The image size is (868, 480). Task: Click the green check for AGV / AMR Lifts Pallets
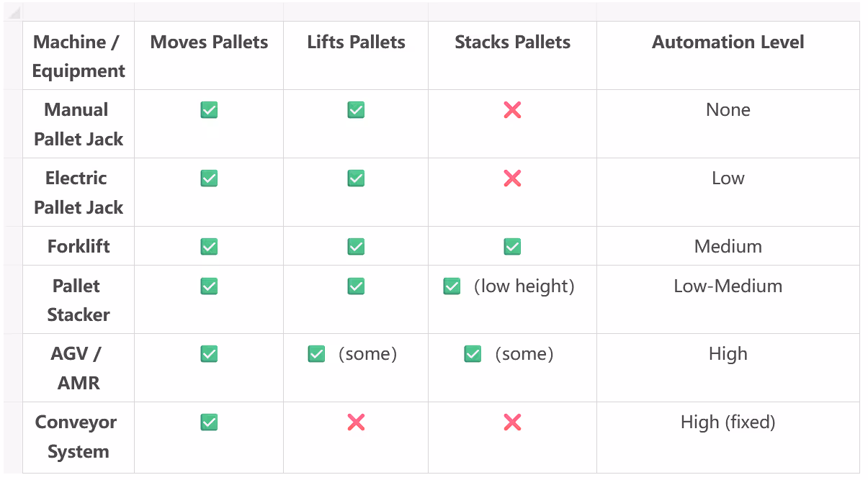pyautogui.click(x=316, y=354)
